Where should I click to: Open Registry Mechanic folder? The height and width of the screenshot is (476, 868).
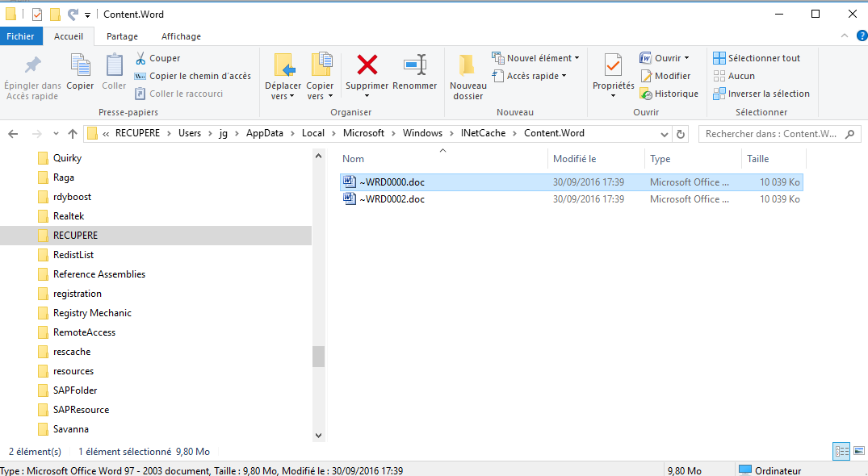point(92,313)
